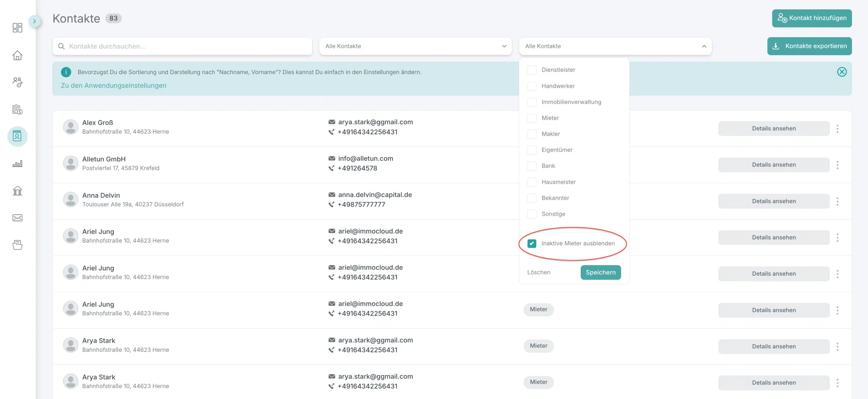This screenshot has height=399, width=868.
Task: Open the dashboard icon in sidebar
Action: [17, 27]
